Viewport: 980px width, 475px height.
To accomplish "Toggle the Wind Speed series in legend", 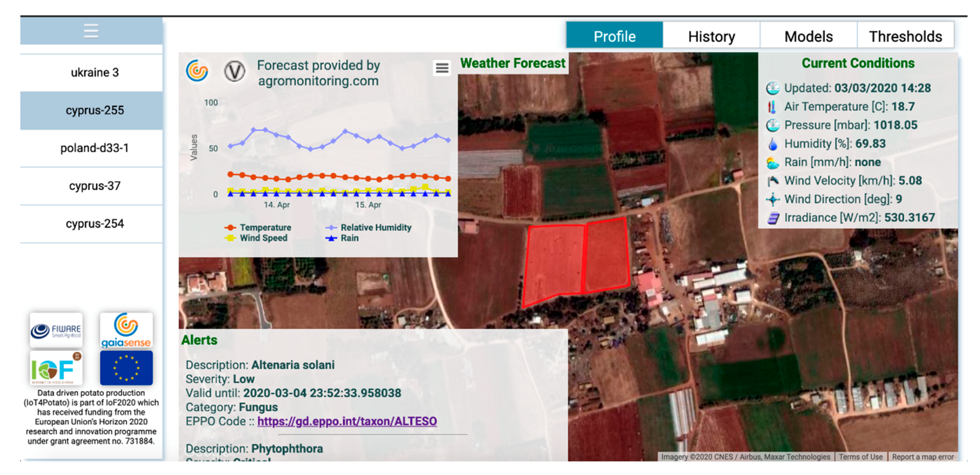I will tap(256, 238).
